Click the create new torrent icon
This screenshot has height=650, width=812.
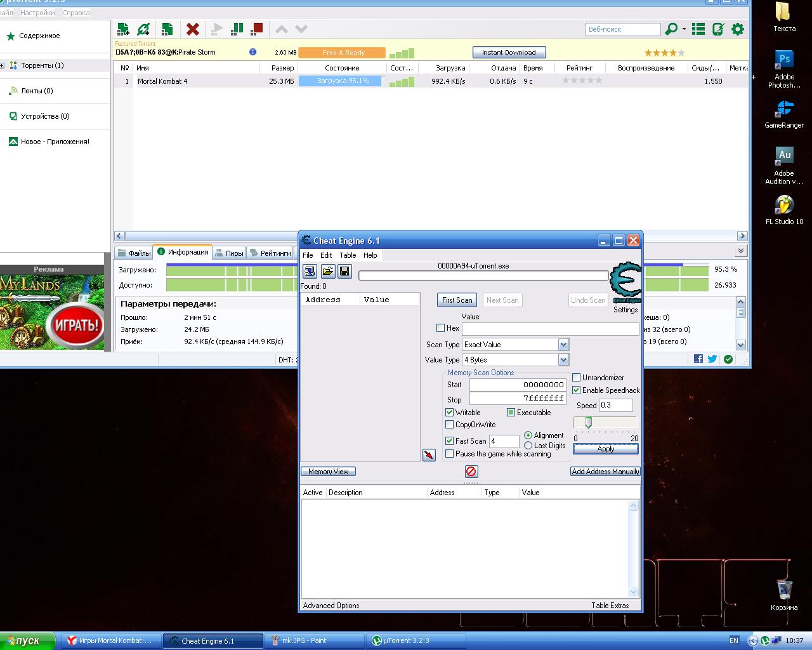click(167, 29)
